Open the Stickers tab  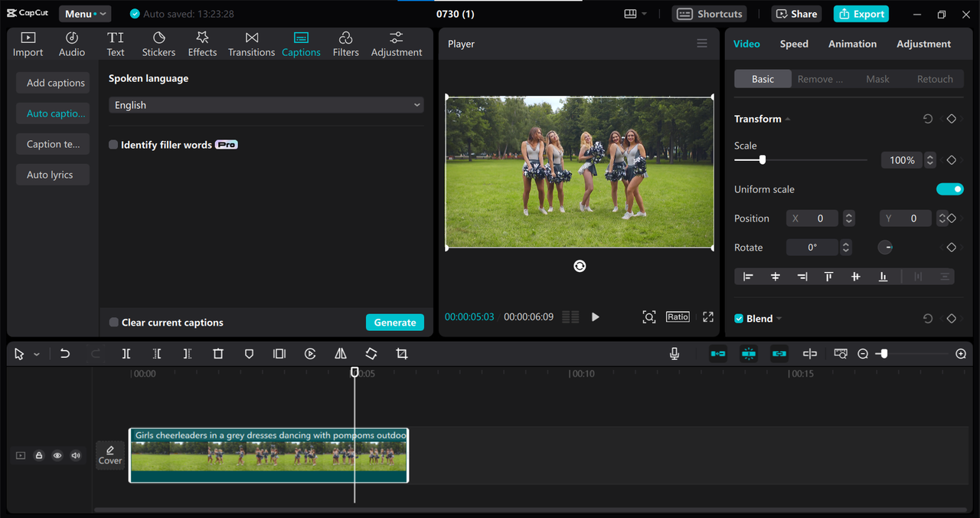158,44
